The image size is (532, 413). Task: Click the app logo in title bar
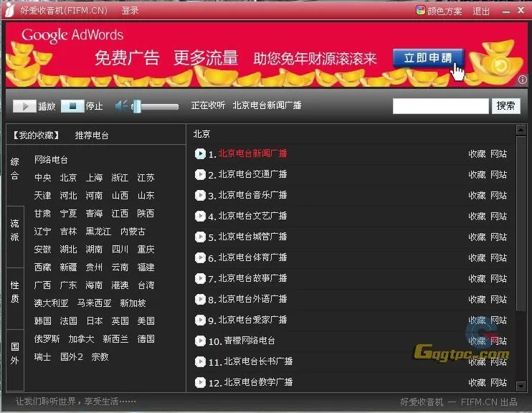point(10,10)
